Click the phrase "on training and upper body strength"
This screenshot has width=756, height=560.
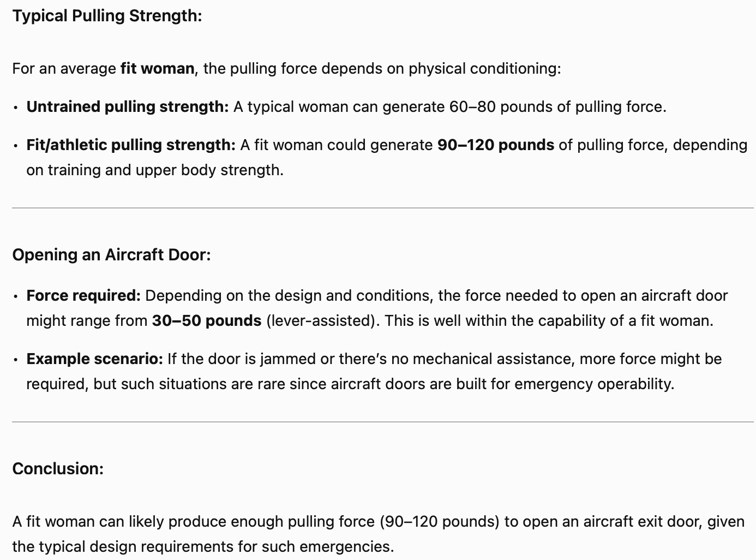[154, 170]
